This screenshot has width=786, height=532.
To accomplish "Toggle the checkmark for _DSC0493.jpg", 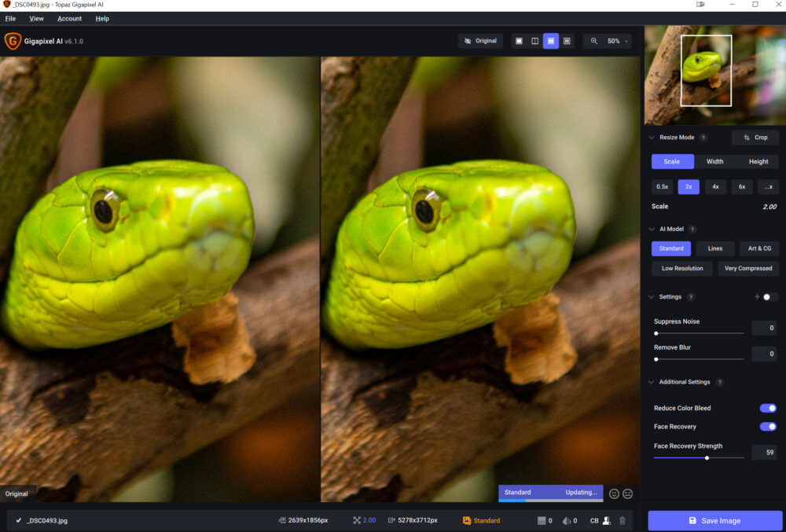I will tap(19, 520).
